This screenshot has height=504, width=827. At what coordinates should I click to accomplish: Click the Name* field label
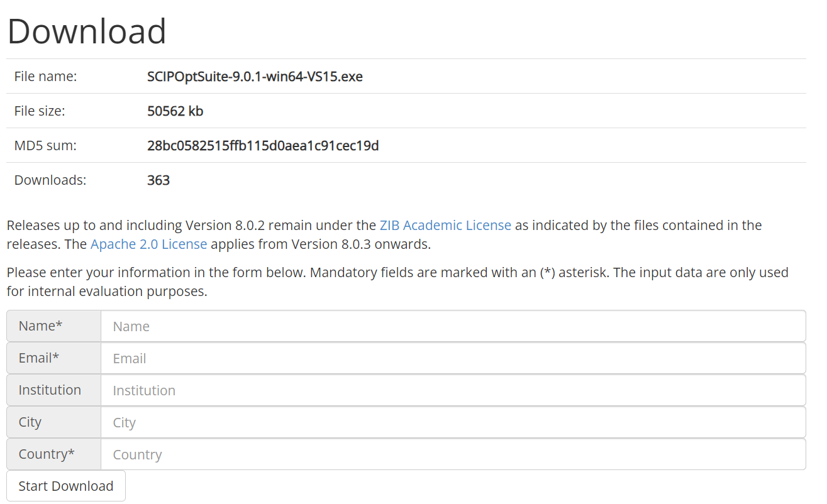pyautogui.click(x=40, y=326)
